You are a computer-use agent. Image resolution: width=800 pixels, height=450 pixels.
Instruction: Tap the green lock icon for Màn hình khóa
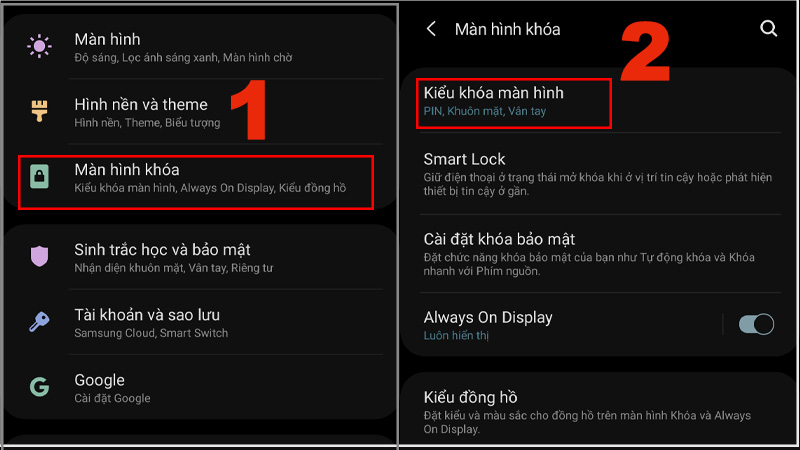[x=39, y=177]
